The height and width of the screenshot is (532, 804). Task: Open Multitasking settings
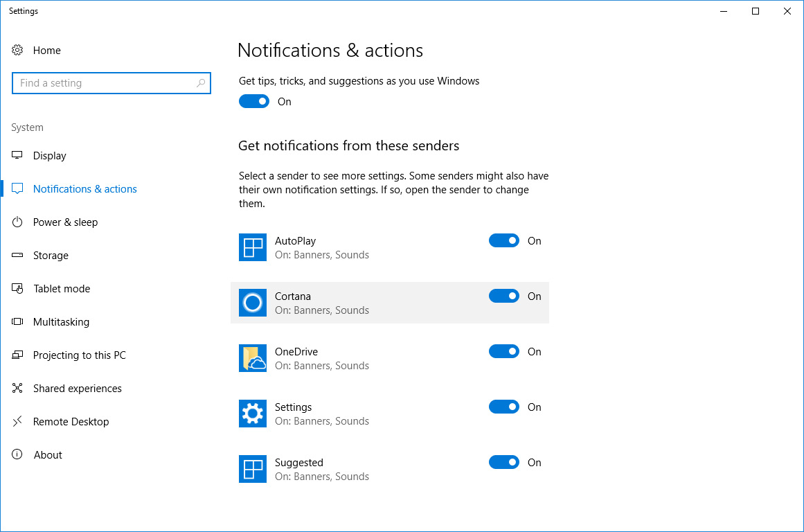[x=61, y=322]
